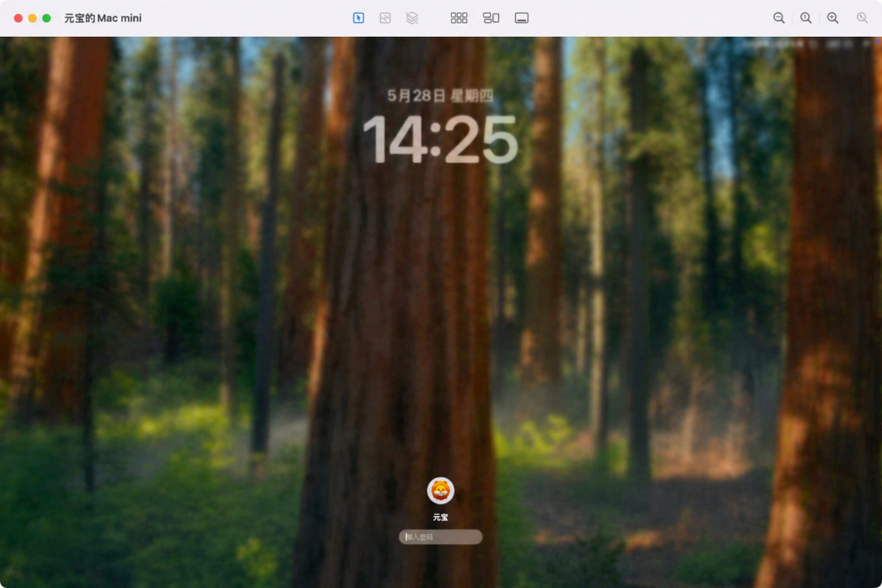Click the crossed-out layers toolbar icon
The height and width of the screenshot is (588, 882).
coord(412,18)
